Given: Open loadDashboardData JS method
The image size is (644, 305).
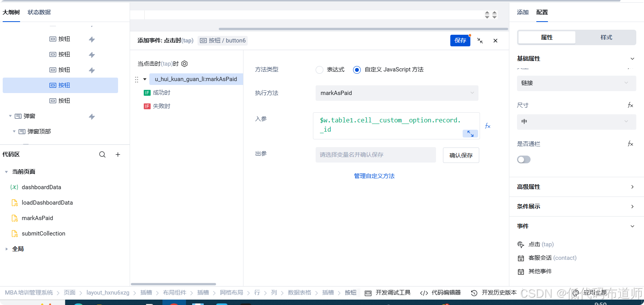Looking at the screenshot, I should pyautogui.click(x=47, y=203).
